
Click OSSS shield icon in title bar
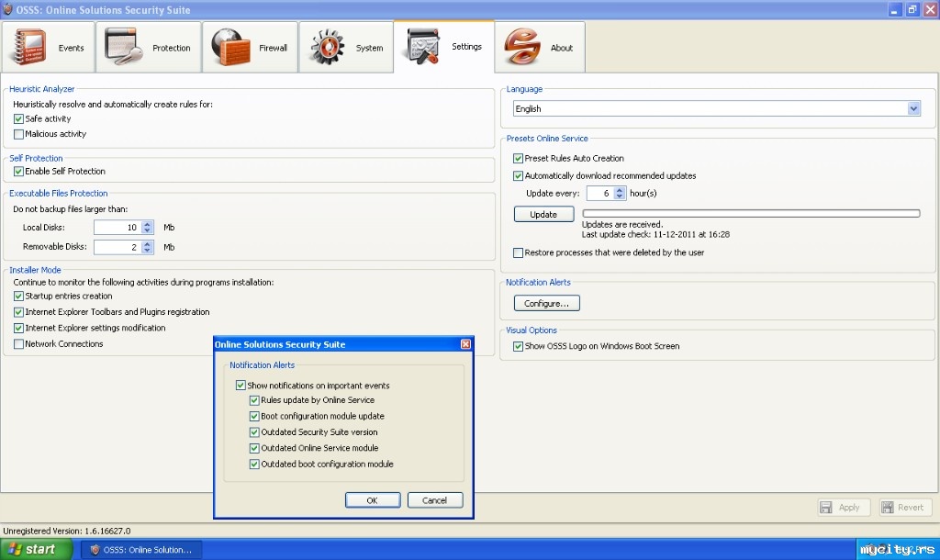pyautogui.click(x=7, y=9)
